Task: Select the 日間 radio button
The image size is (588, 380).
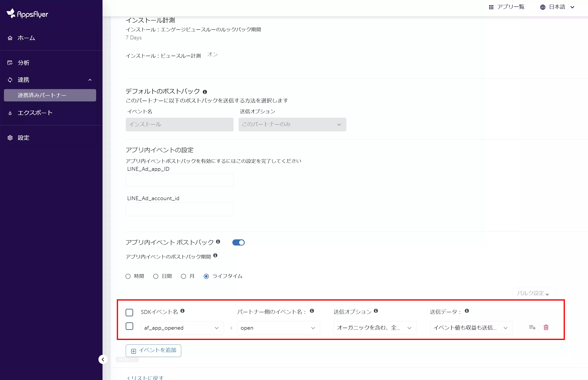Action: 156,276
